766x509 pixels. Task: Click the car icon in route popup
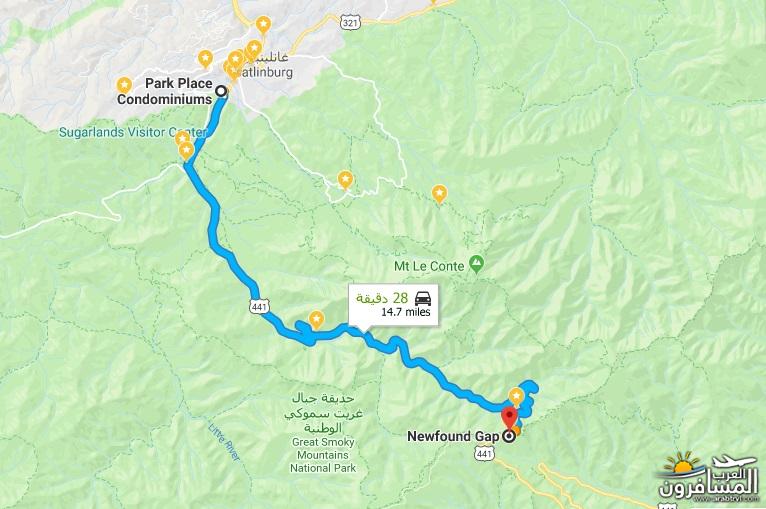(x=423, y=297)
